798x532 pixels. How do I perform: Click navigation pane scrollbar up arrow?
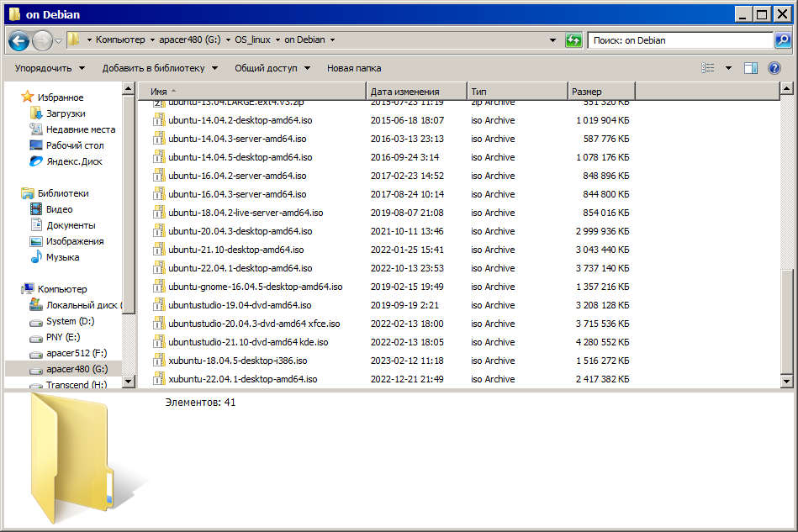[x=129, y=89]
